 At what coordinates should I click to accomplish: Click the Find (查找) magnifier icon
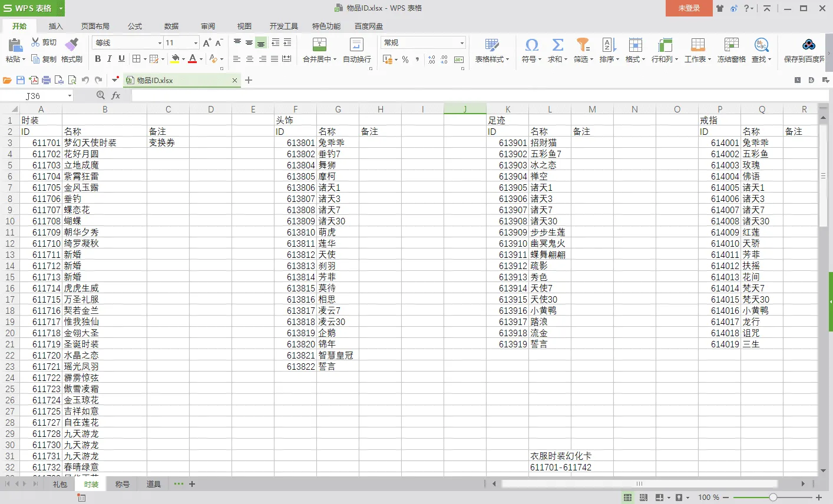click(x=761, y=45)
